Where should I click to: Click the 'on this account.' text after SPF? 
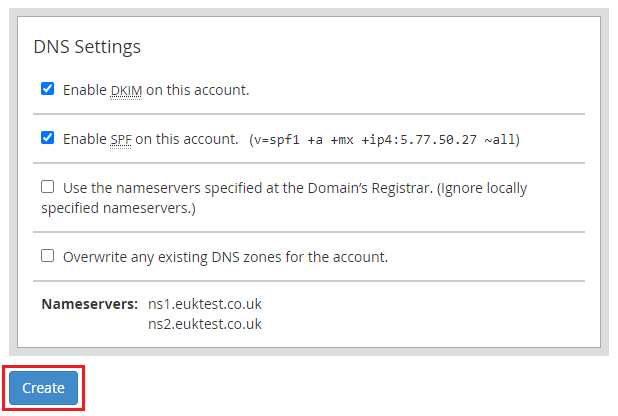click(187, 139)
